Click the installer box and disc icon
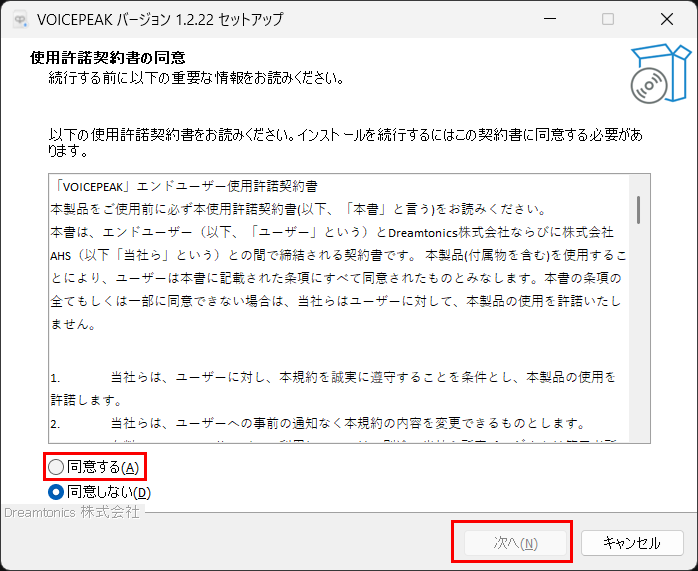The image size is (698, 571). 661,73
